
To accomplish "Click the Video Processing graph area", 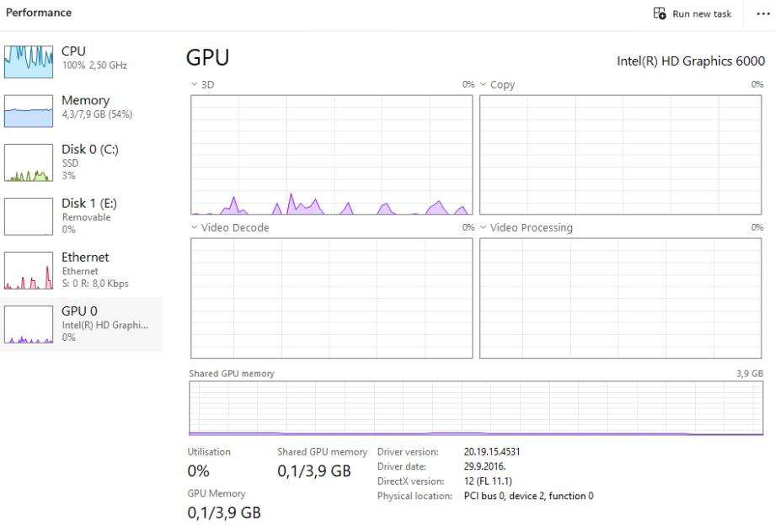I will [622, 297].
